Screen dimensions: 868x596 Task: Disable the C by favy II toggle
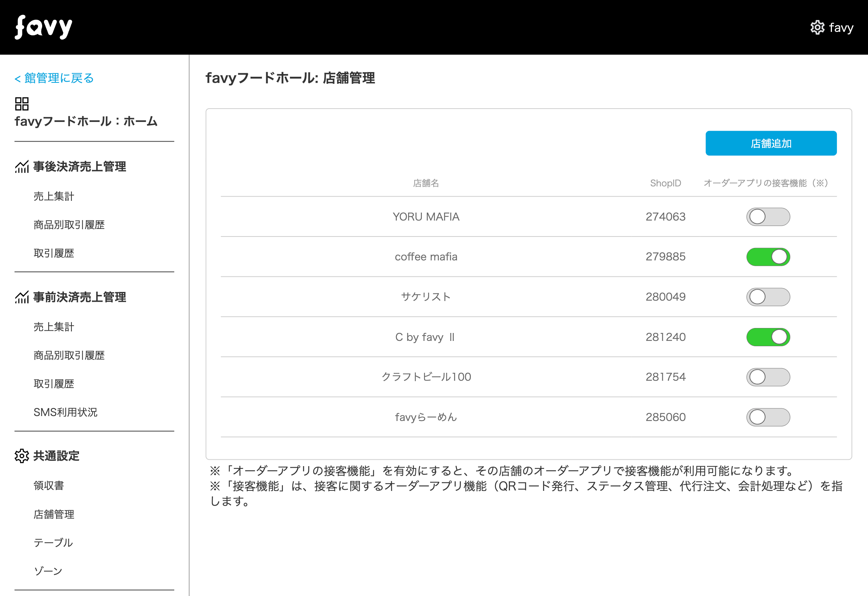pos(768,337)
